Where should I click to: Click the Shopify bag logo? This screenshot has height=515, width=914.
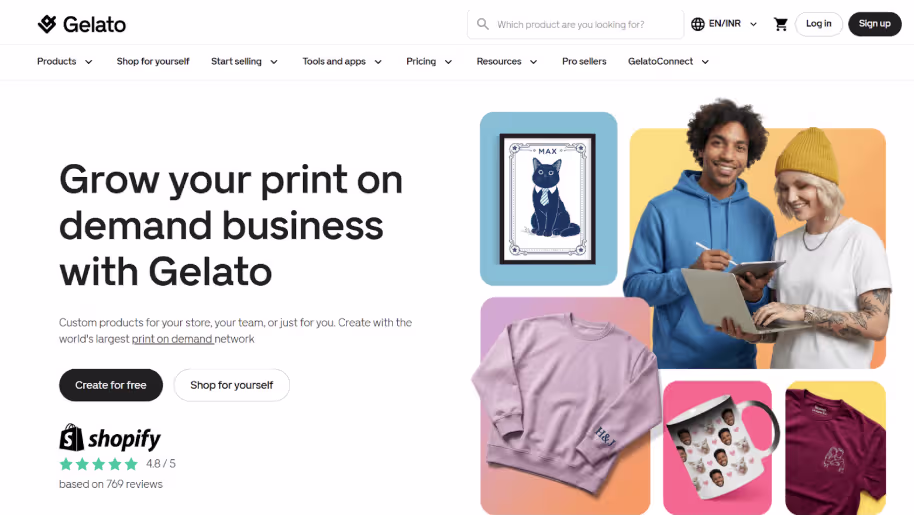[x=72, y=438]
